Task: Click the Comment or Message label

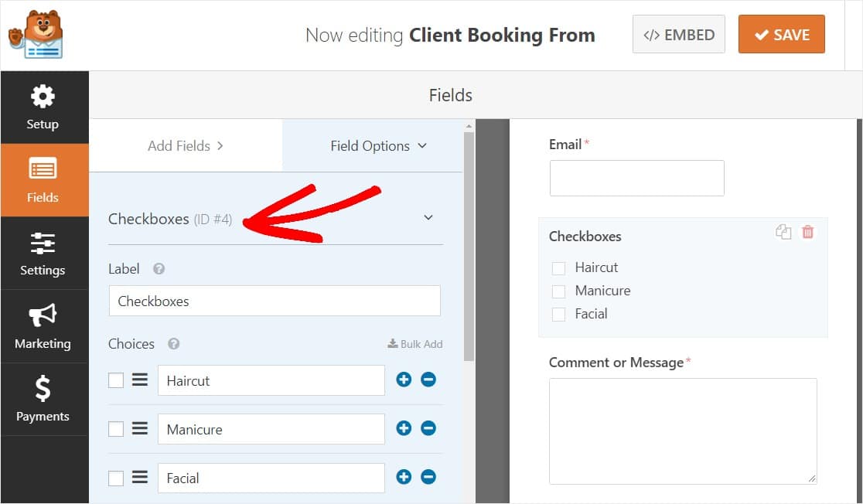Action: (616, 363)
